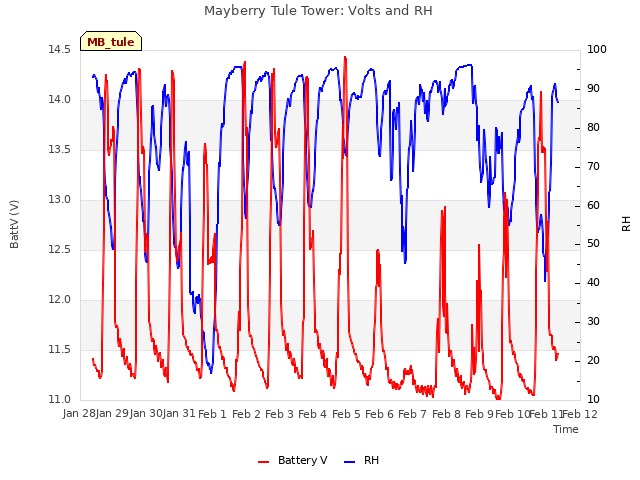Click the 70 RH tick label
This screenshot has width=640, height=480.
[x=593, y=167]
